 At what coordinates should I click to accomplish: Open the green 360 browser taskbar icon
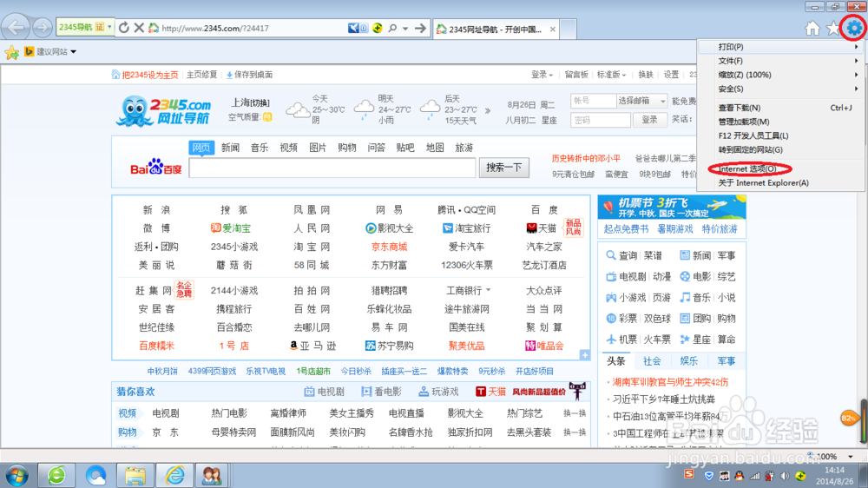[56, 475]
